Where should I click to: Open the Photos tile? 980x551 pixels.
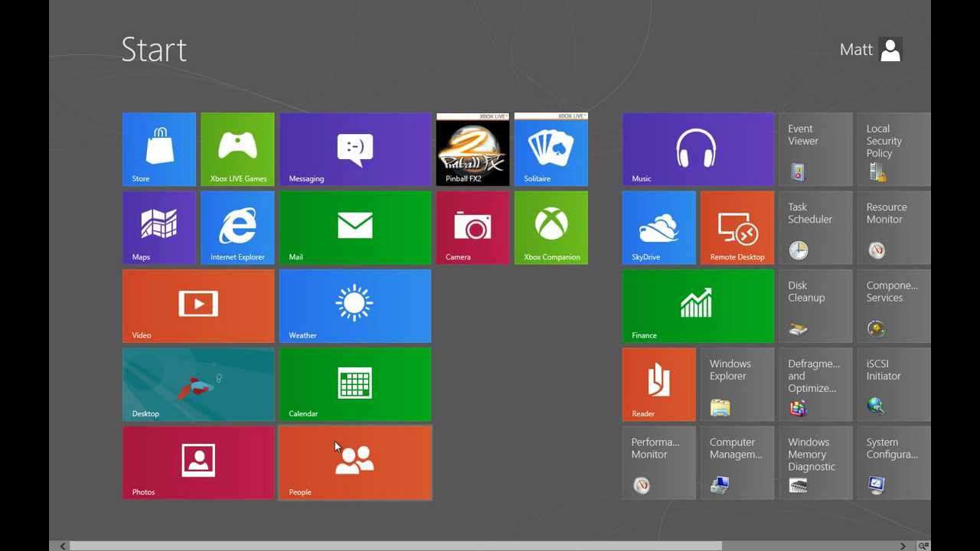pos(198,462)
